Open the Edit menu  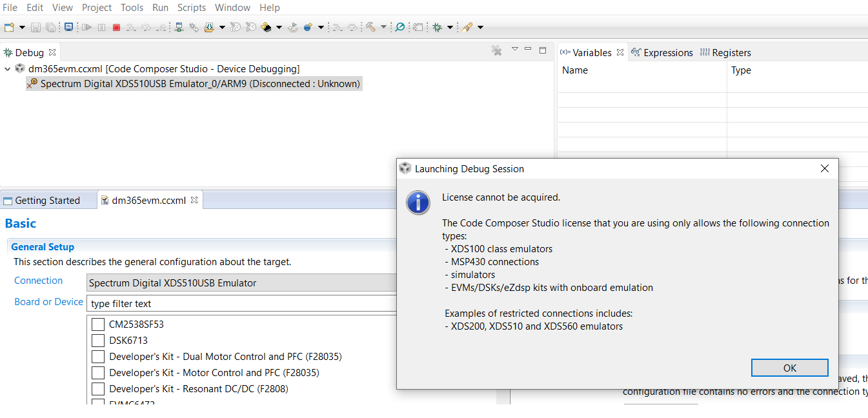point(35,8)
